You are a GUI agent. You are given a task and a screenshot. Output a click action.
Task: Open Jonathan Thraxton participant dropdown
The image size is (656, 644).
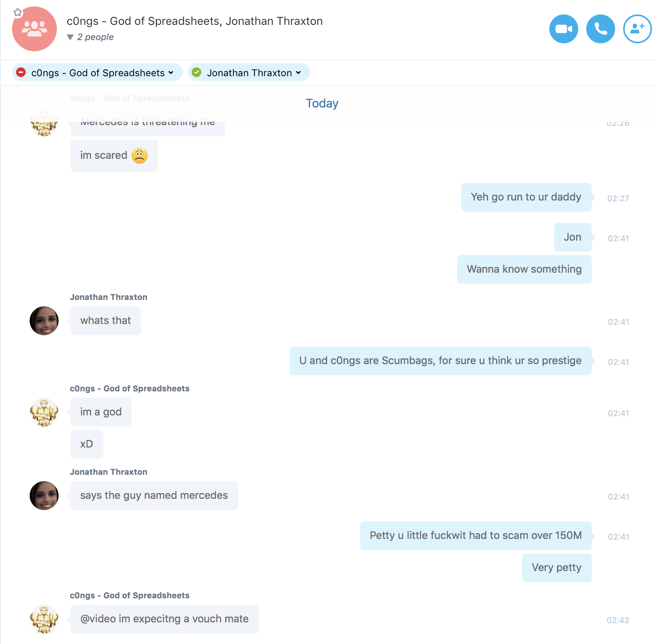249,73
